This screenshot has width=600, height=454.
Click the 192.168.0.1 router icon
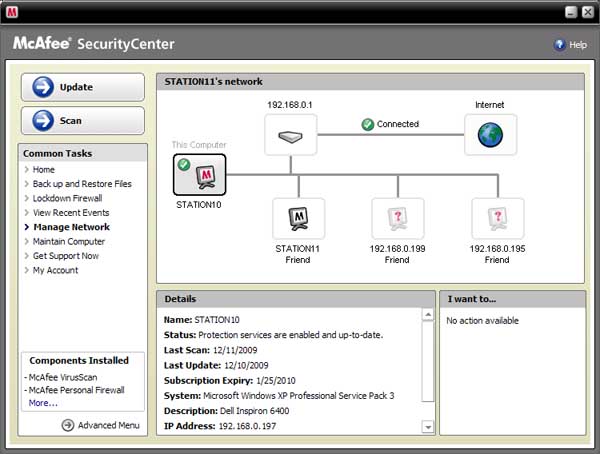click(x=290, y=134)
